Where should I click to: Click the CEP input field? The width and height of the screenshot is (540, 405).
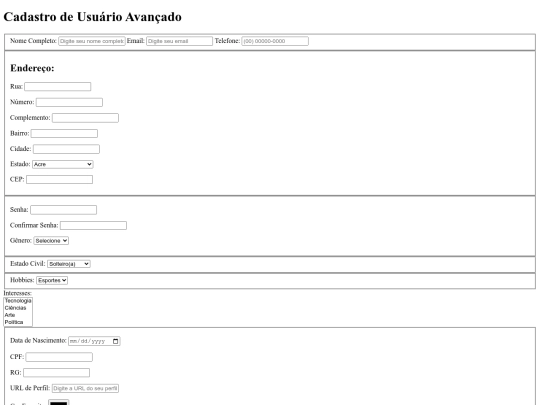[59, 179]
